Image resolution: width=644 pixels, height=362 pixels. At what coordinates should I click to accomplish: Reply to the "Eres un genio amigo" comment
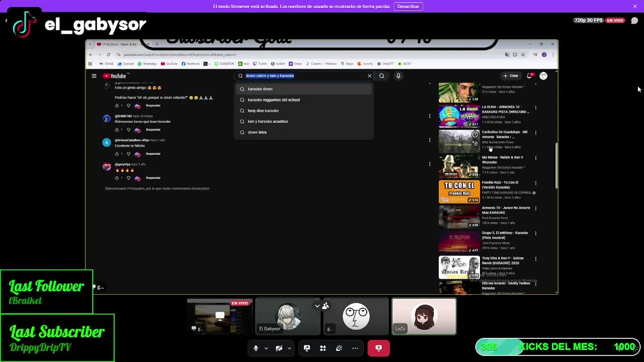(153, 106)
